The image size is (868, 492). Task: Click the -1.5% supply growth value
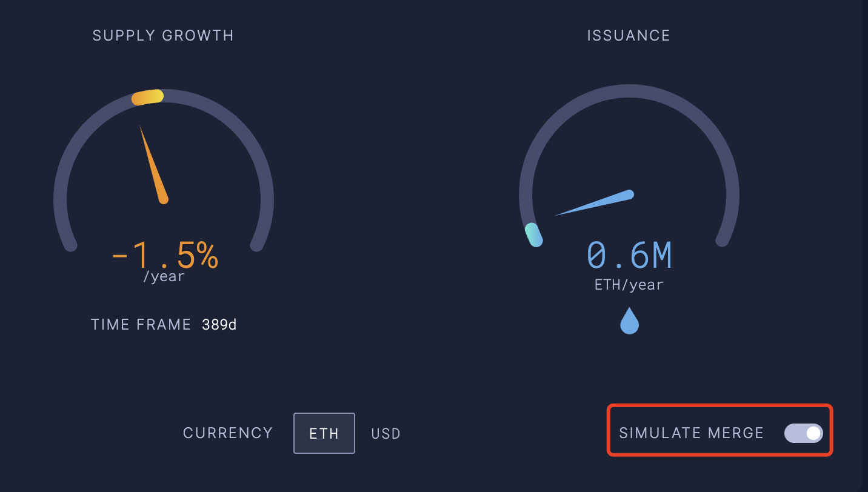164,256
